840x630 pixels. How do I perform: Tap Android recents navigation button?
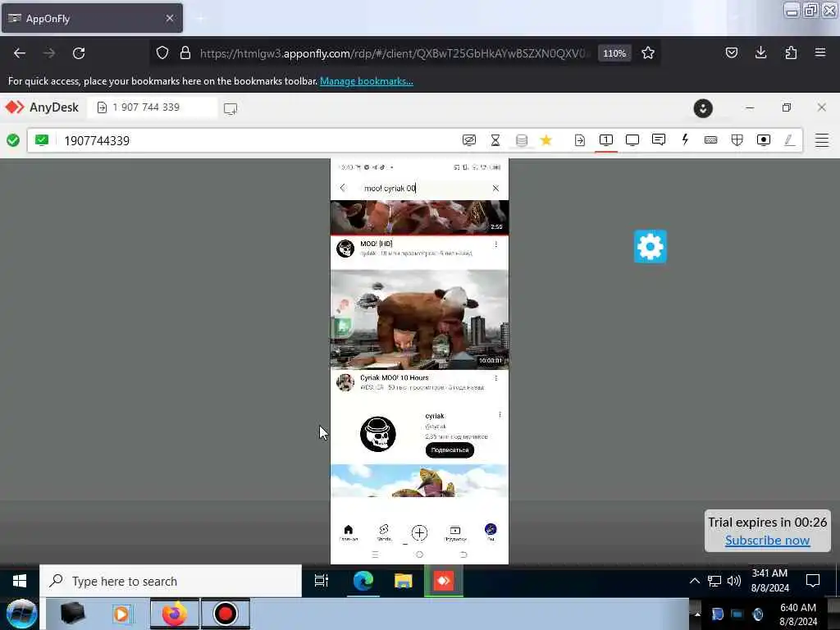(375, 555)
